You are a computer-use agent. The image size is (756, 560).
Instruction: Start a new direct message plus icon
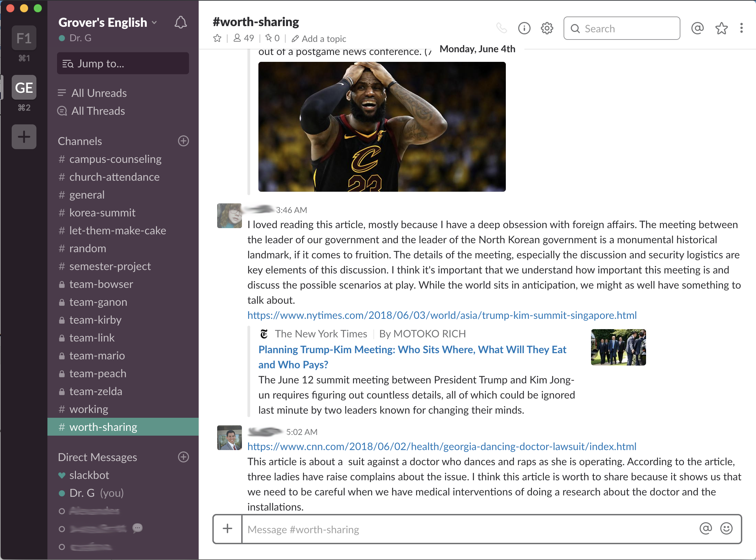(184, 457)
